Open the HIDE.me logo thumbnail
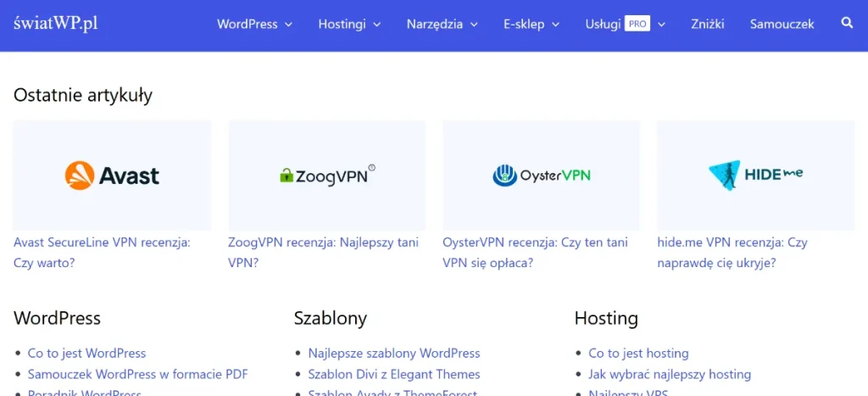 755,175
